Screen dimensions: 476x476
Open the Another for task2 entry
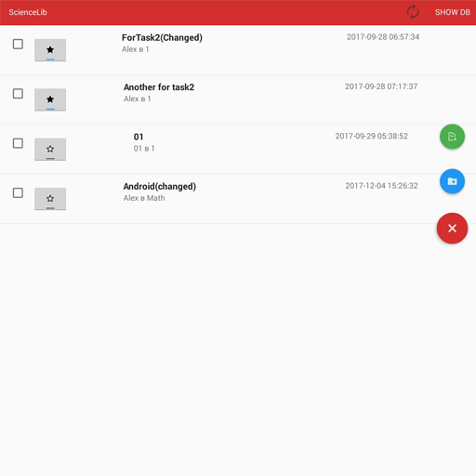[159, 87]
